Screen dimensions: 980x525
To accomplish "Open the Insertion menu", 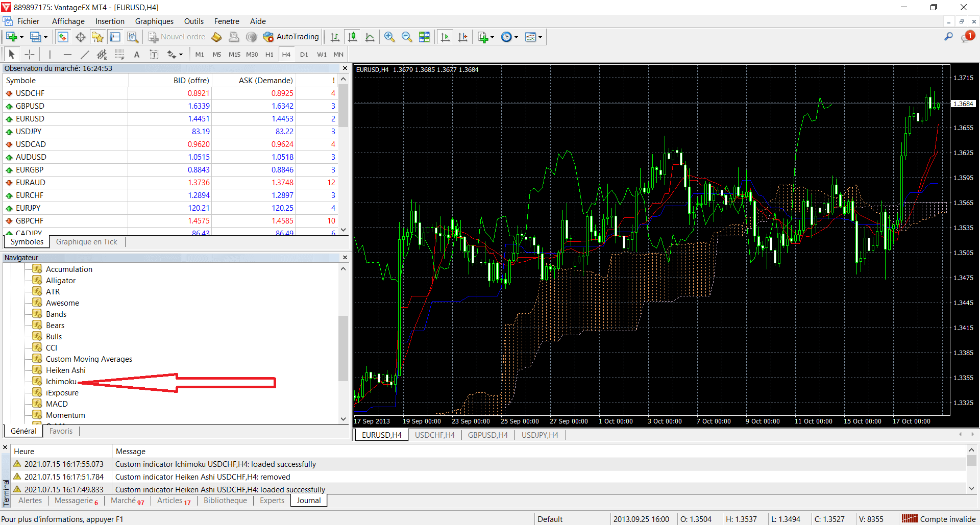I will [x=110, y=21].
